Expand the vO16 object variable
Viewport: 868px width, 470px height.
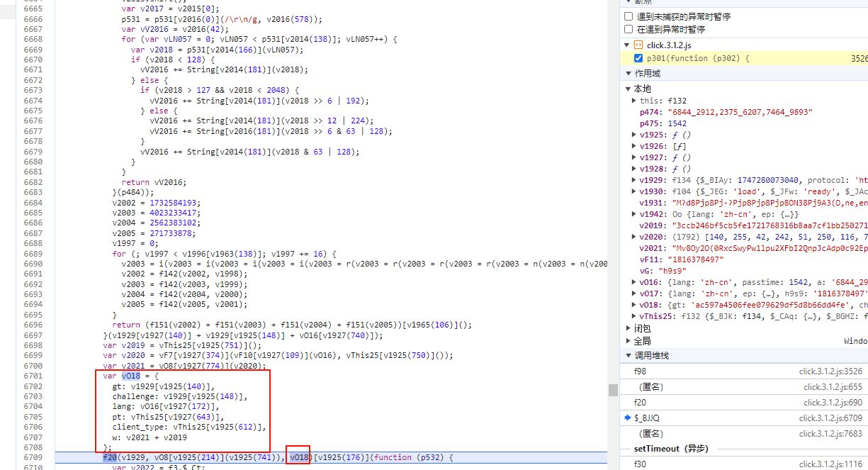(x=634, y=282)
